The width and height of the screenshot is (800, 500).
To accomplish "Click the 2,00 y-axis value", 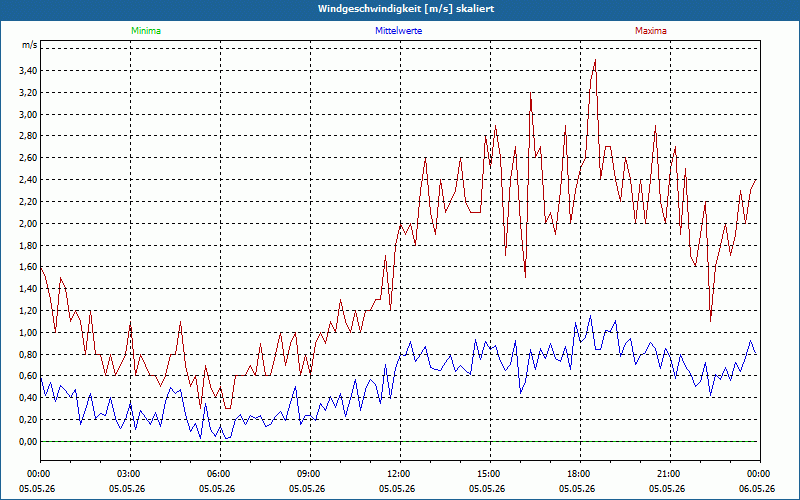I will point(28,223).
